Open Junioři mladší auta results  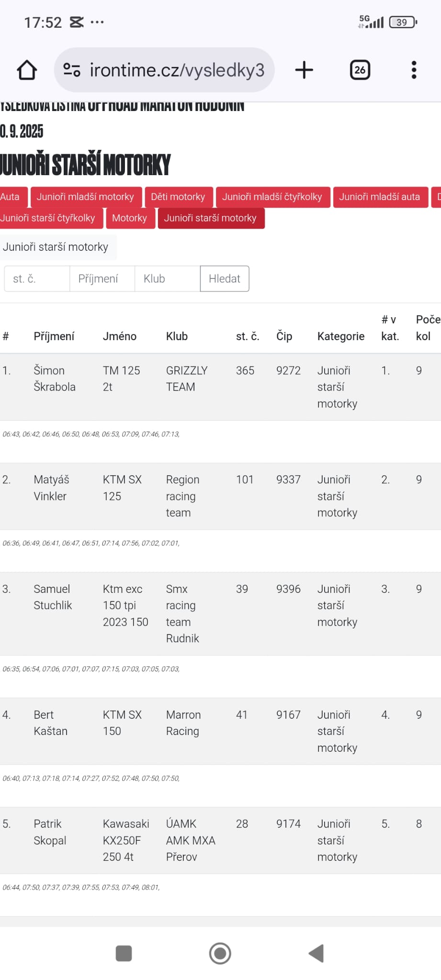(379, 197)
